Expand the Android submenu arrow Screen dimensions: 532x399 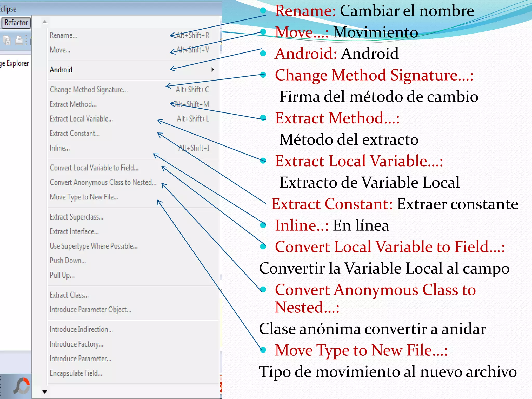[212, 70]
